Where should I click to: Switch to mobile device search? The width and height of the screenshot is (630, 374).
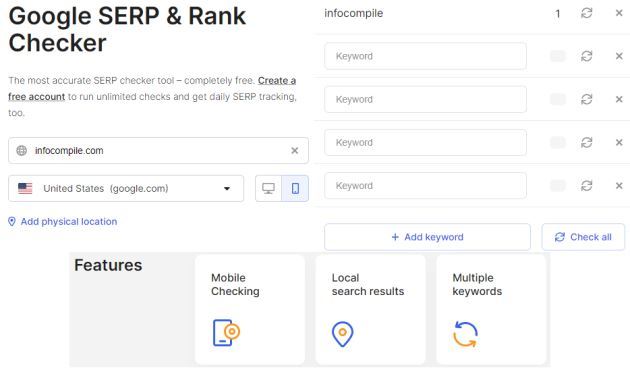tap(295, 188)
